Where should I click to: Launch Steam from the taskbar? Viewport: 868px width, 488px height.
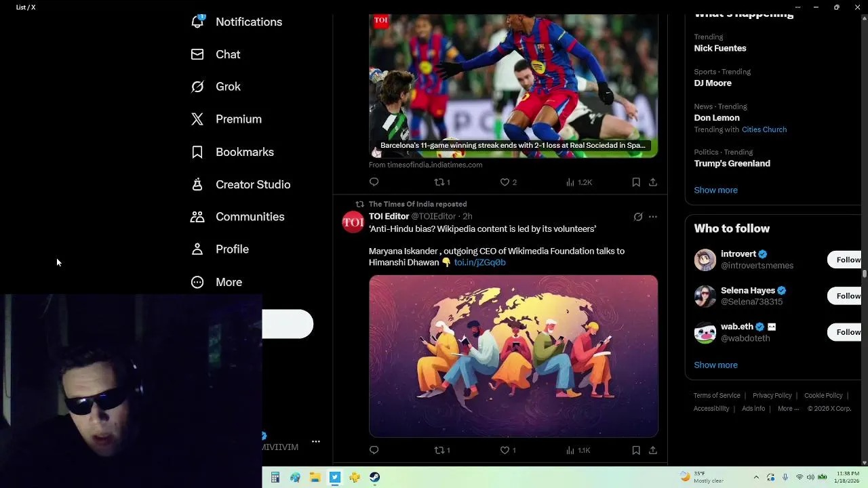pyautogui.click(x=374, y=477)
